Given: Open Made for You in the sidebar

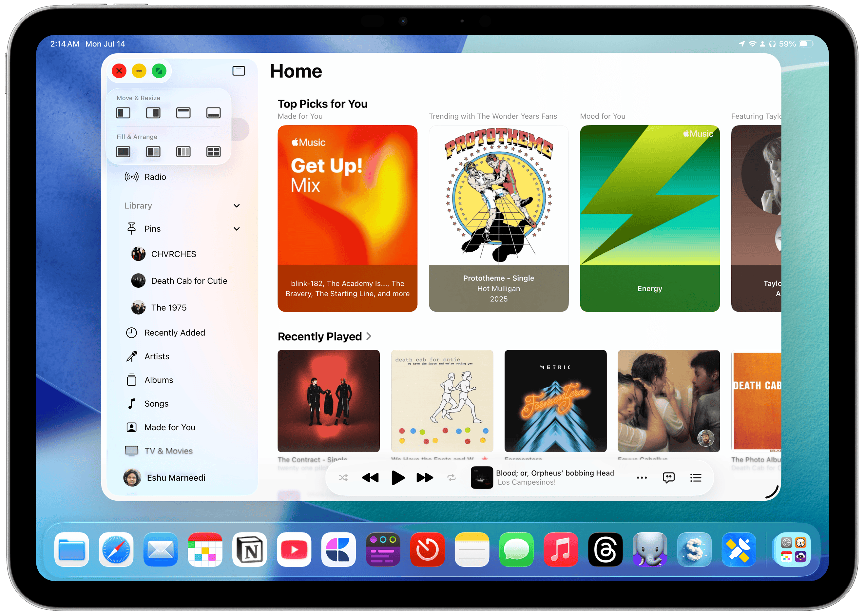Looking at the screenshot, I should tap(182, 428).
